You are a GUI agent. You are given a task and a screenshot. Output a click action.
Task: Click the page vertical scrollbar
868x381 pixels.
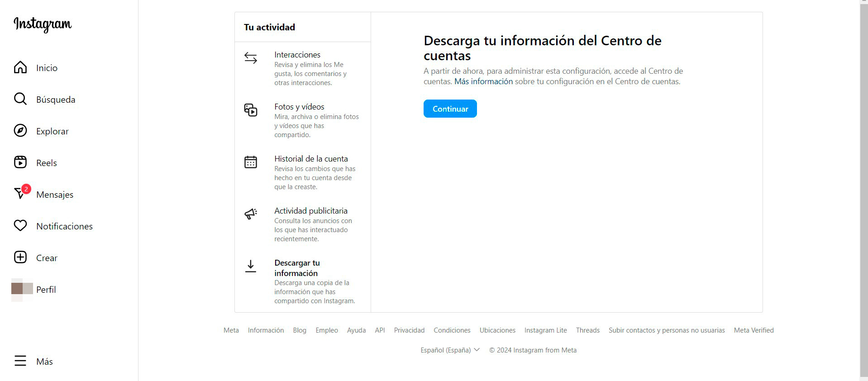864,190
